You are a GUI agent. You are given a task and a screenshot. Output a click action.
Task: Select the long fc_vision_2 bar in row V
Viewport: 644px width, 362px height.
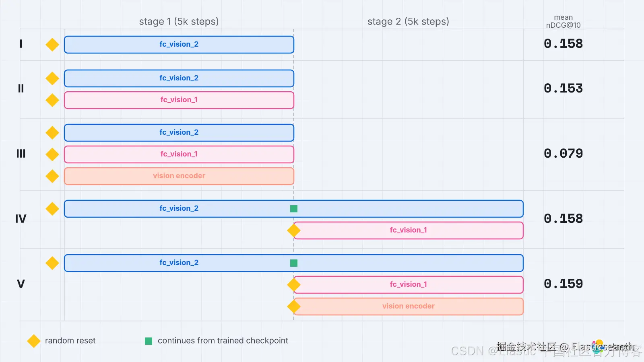click(x=294, y=263)
